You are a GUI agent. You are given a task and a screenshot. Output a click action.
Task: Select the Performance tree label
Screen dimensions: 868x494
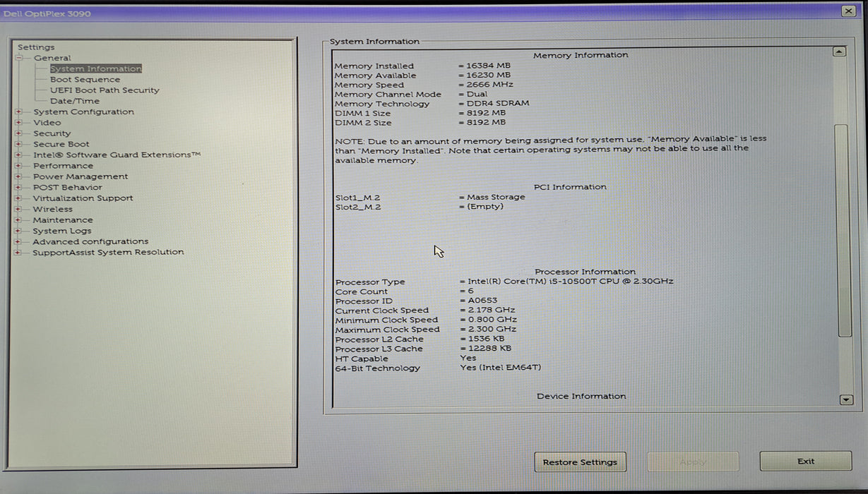[63, 166]
